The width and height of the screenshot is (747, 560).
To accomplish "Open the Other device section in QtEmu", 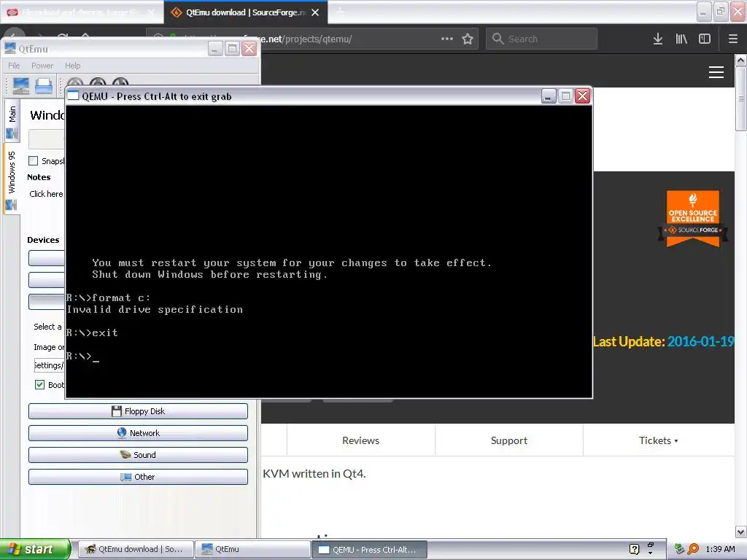I will (x=138, y=477).
